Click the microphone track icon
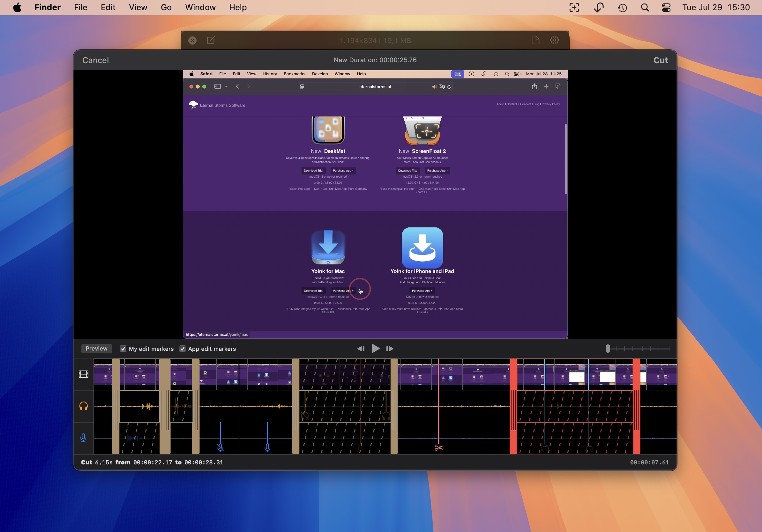 [x=83, y=438]
